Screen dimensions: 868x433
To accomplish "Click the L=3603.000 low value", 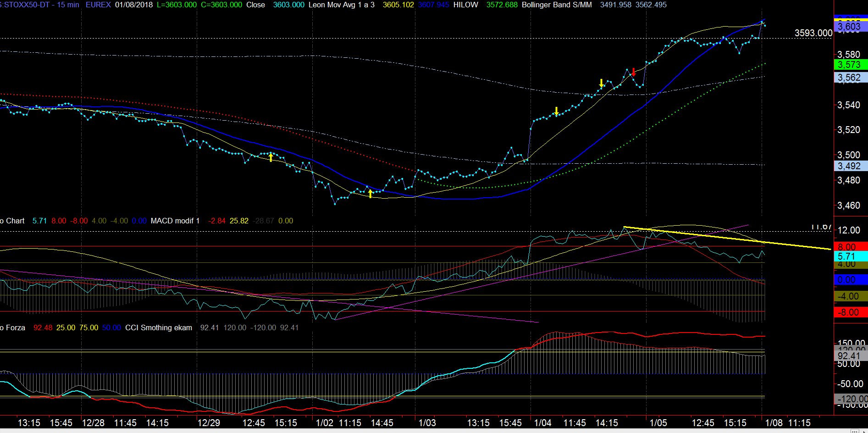I will click(177, 5).
